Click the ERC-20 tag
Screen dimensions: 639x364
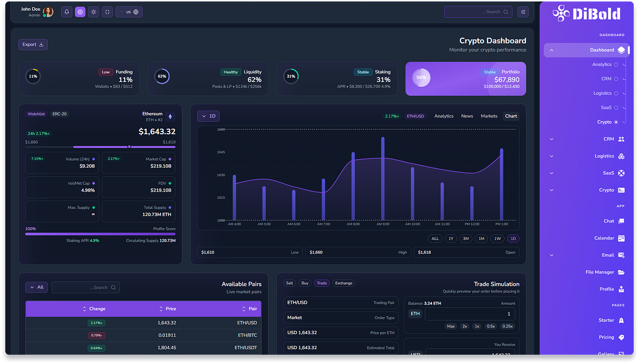tap(60, 114)
